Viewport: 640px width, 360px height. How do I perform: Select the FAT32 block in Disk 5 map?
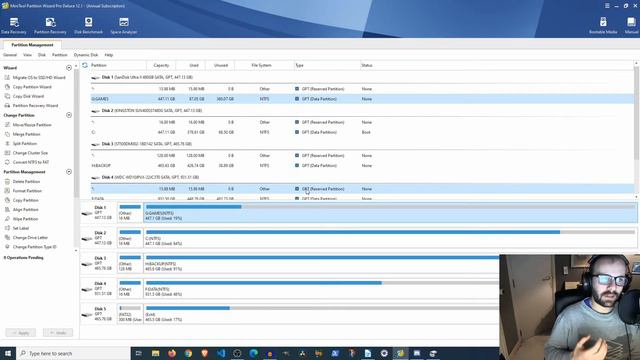[x=130, y=314]
